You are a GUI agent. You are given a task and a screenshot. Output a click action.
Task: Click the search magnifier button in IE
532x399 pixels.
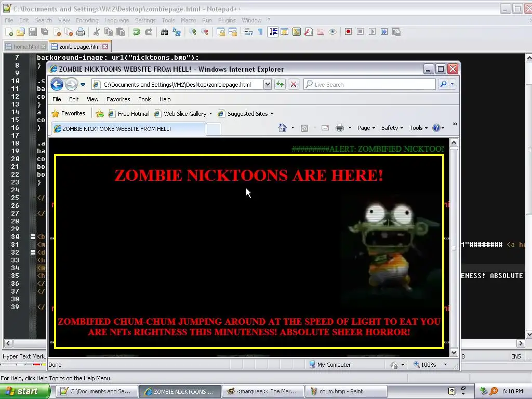point(443,84)
